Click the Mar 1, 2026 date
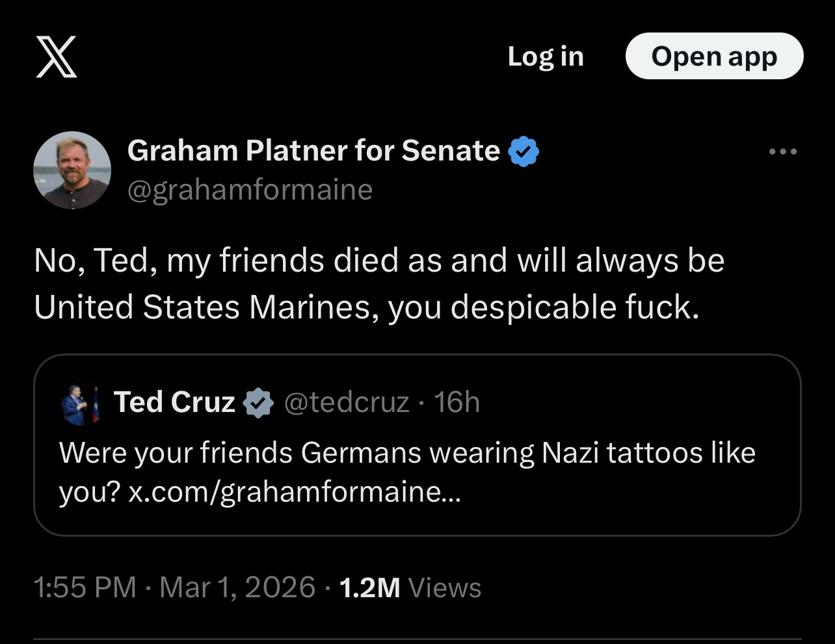 pyautogui.click(x=237, y=587)
